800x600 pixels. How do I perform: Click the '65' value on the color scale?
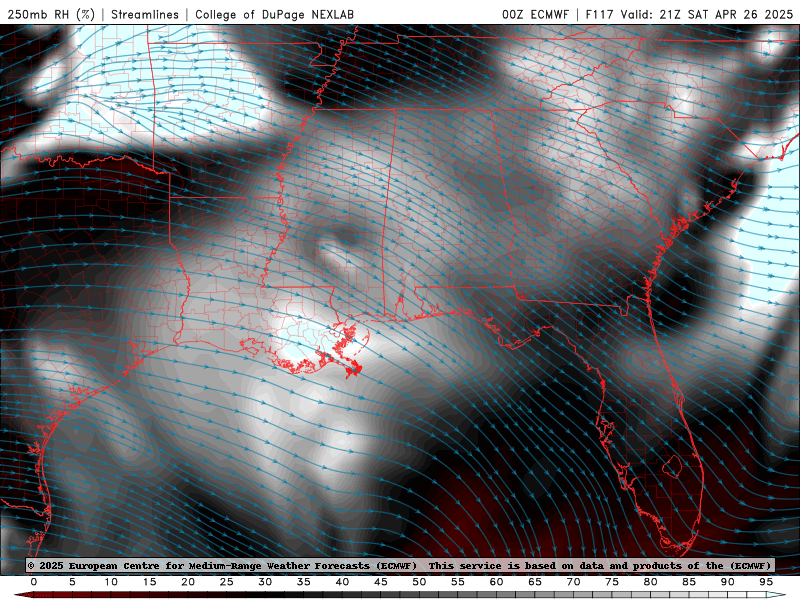tap(535, 582)
